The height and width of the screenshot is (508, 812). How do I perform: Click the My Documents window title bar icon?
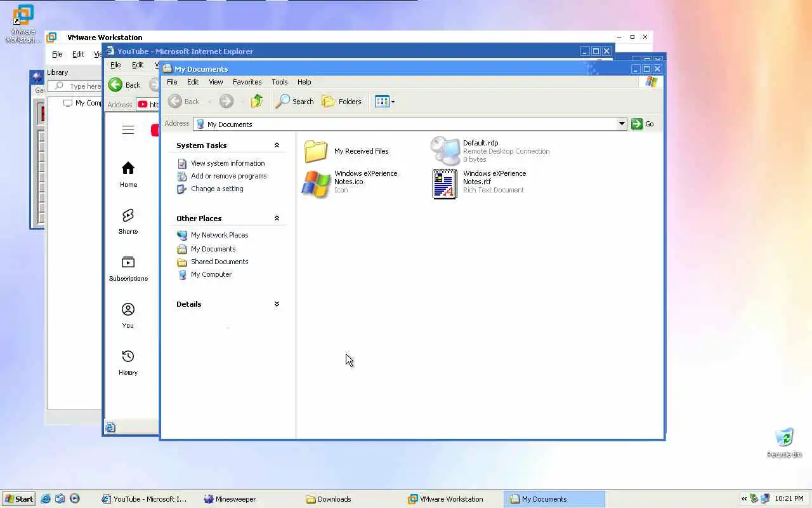click(167, 69)
